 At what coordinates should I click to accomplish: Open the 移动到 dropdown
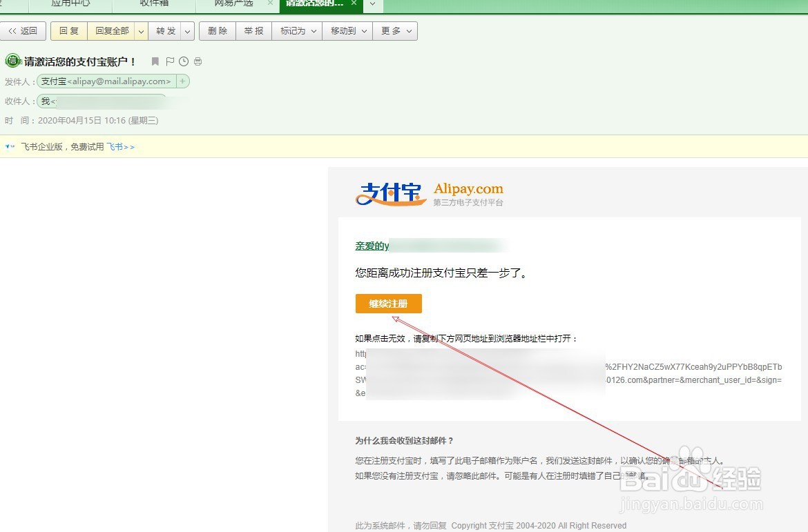click(348, 32)
